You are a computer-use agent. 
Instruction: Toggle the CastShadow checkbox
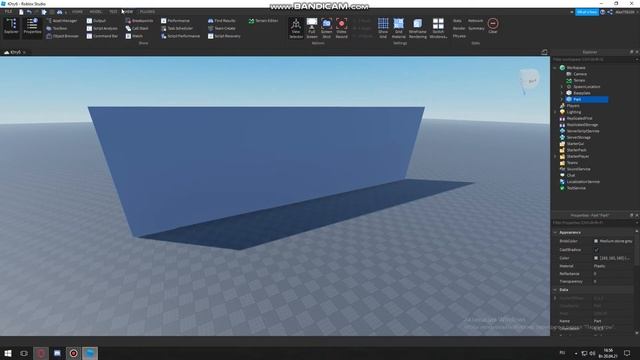(596, 249)
